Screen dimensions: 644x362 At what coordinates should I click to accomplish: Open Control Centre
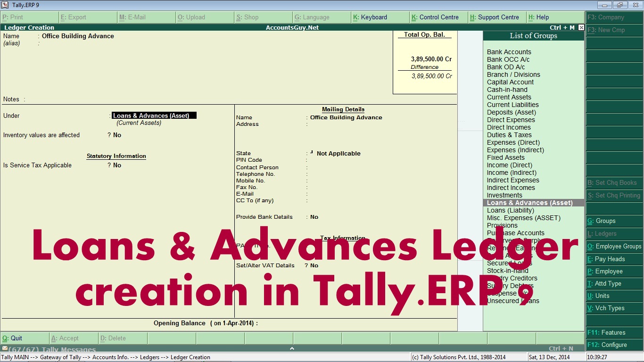tap(439, 17)
